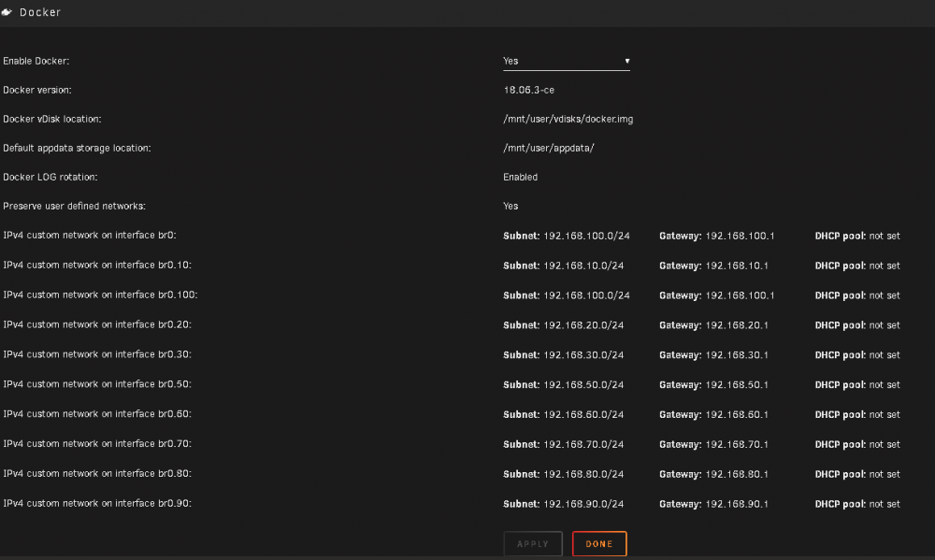The image size is (935, 560).
Task: Click the interface br0.20 network label
Action: (97, 324)
